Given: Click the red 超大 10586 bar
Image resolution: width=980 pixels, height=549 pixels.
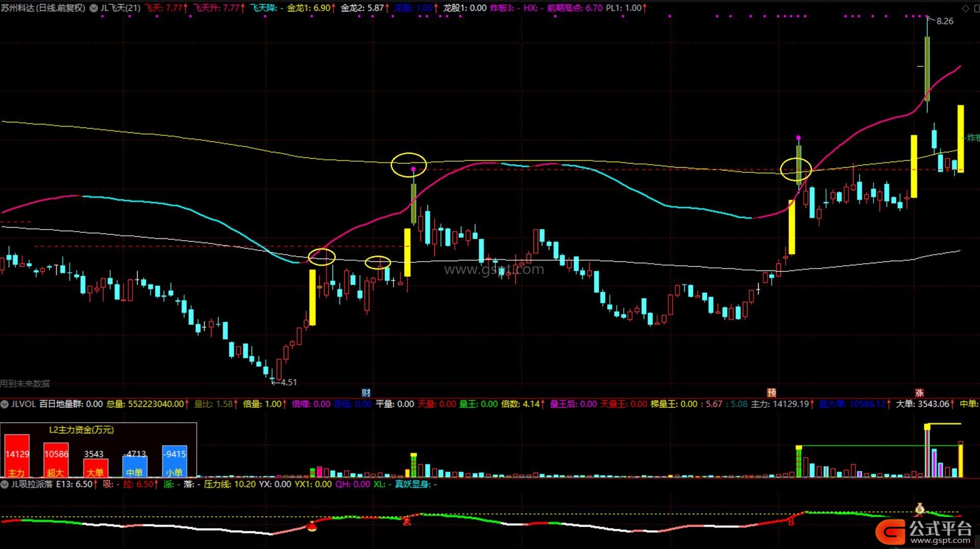Looking at the screenshot, I should click(x=56, y=460).
